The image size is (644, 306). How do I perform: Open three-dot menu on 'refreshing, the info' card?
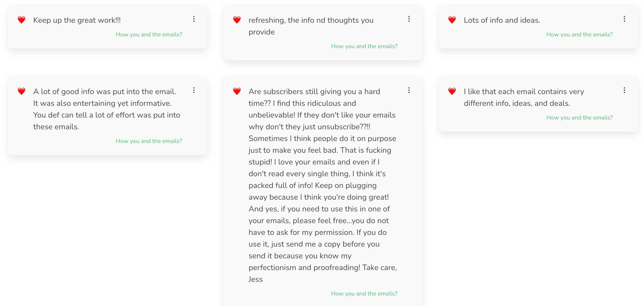(409, 19)
